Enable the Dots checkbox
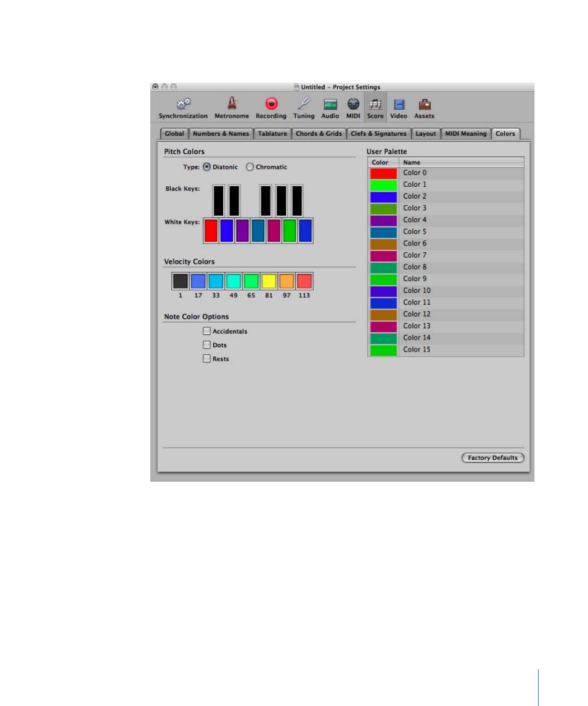Viewport: 588px width, 706px height. [x=206, y=345]
